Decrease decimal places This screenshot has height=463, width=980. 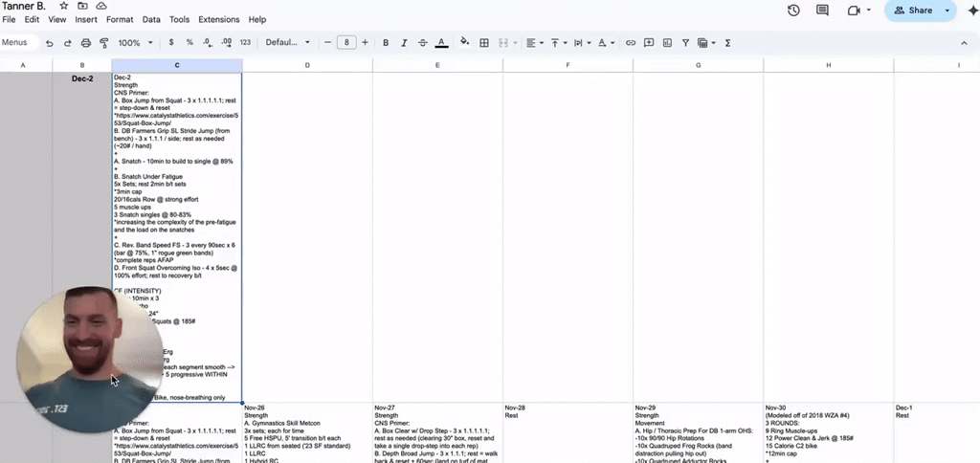click(208, 42)
